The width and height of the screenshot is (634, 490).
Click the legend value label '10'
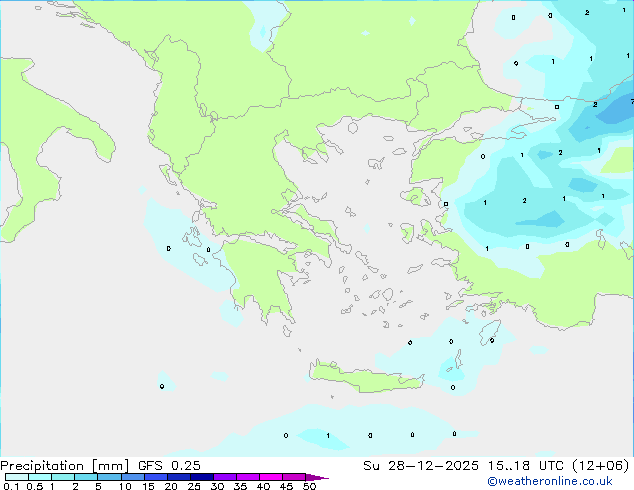[125, 486]
